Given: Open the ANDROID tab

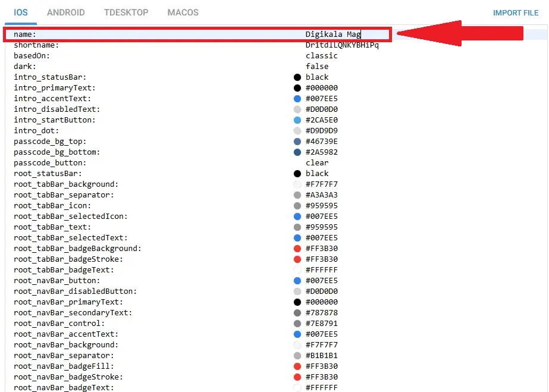Looking at the screenshot, I should coord(65,12).
